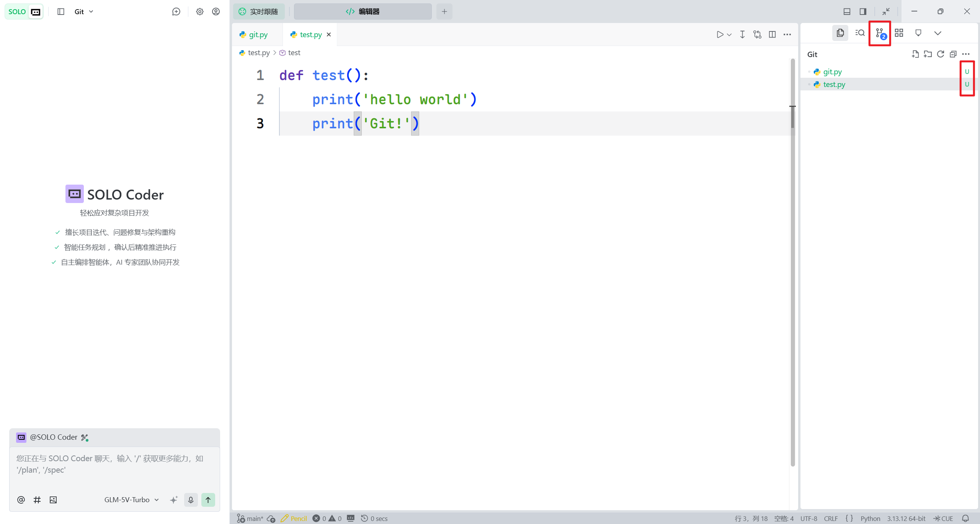This screenshot has width=980, height=524.
Task: Click the split editor icon
Action: click(772, 34)
